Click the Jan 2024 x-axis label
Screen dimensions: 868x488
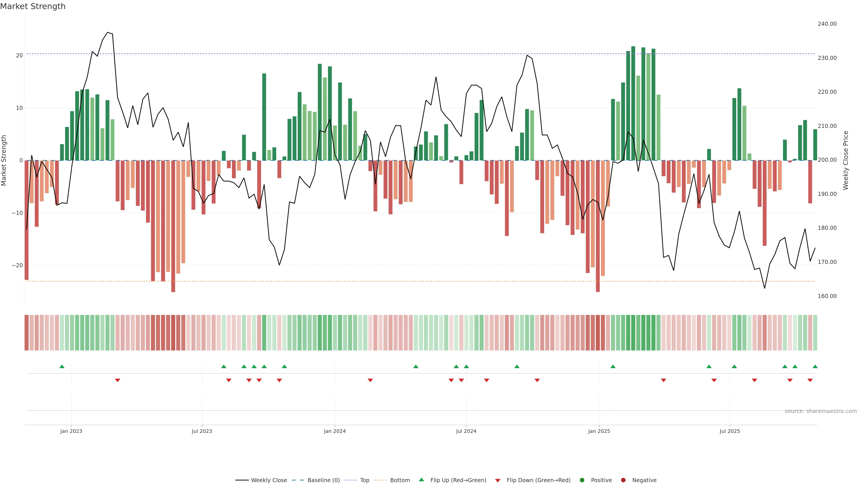coord(335,431)
